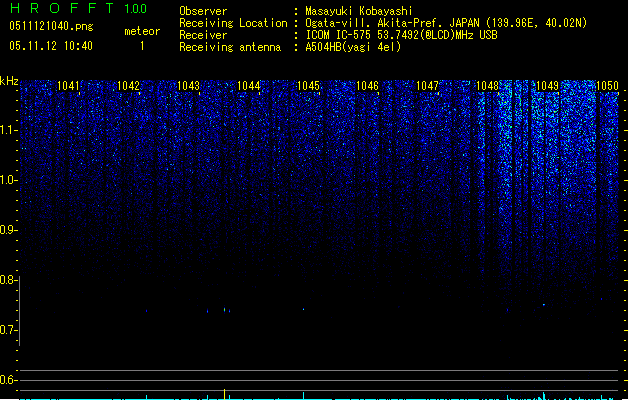Click the Receiving Location label
Screen dimensions: 629x400
233,23
